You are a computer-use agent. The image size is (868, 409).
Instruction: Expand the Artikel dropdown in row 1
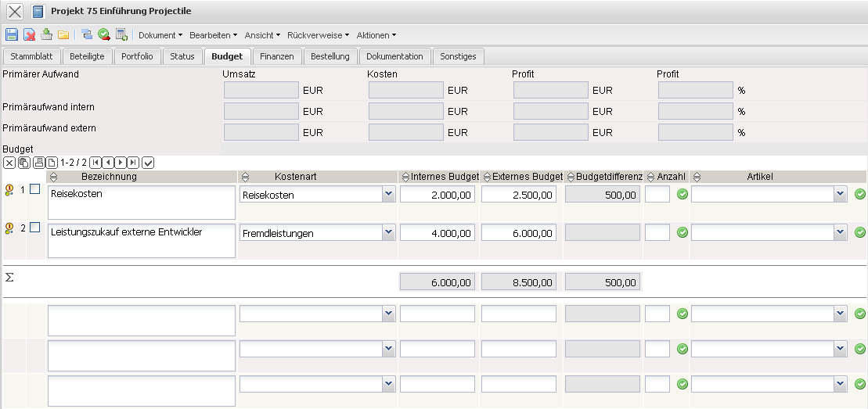coord(840,194)
